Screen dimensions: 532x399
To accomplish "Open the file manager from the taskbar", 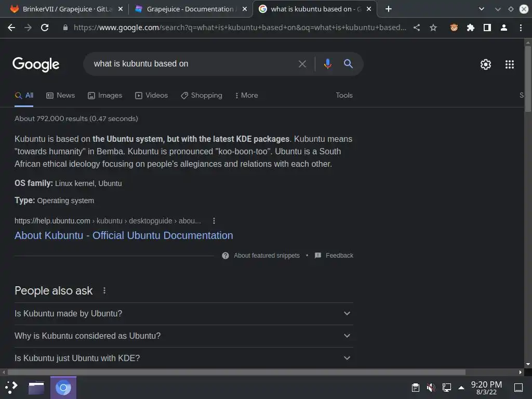I will point(36,388).
